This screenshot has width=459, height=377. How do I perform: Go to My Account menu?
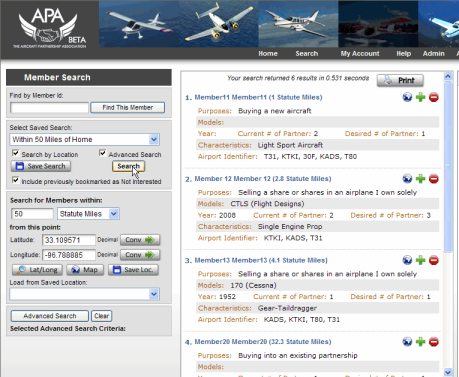(360, 53)
